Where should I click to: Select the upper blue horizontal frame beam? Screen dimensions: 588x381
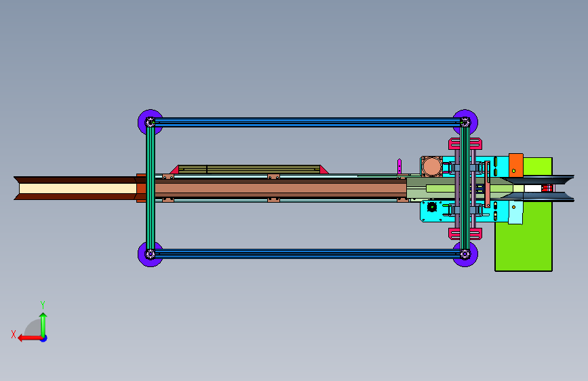[307, 122]
